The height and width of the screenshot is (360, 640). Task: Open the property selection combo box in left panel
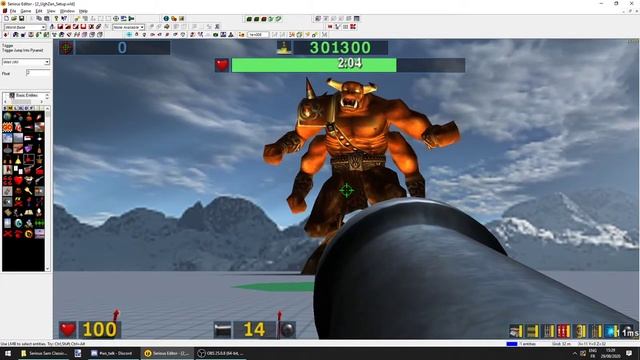pyautogui.click(x=26, y=62)
